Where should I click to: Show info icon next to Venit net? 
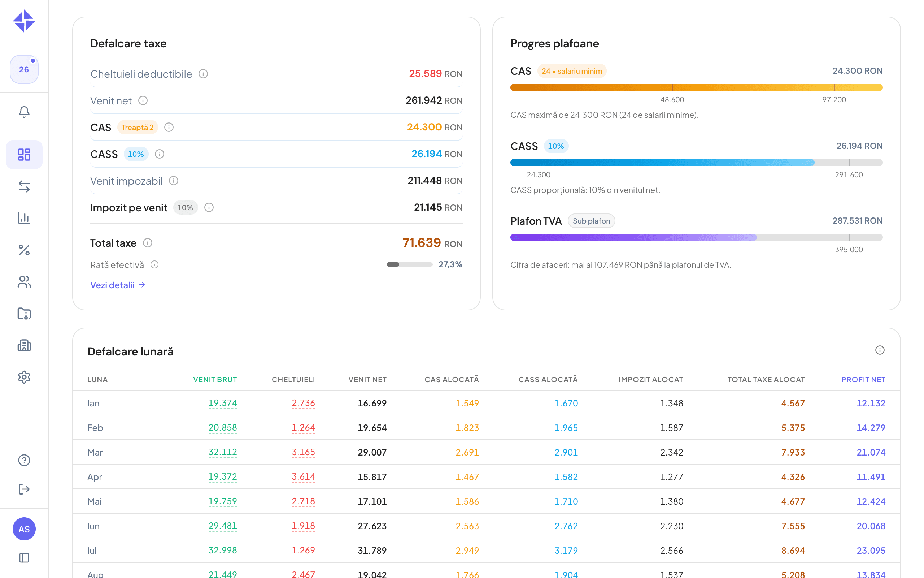[x=143, y=100]
